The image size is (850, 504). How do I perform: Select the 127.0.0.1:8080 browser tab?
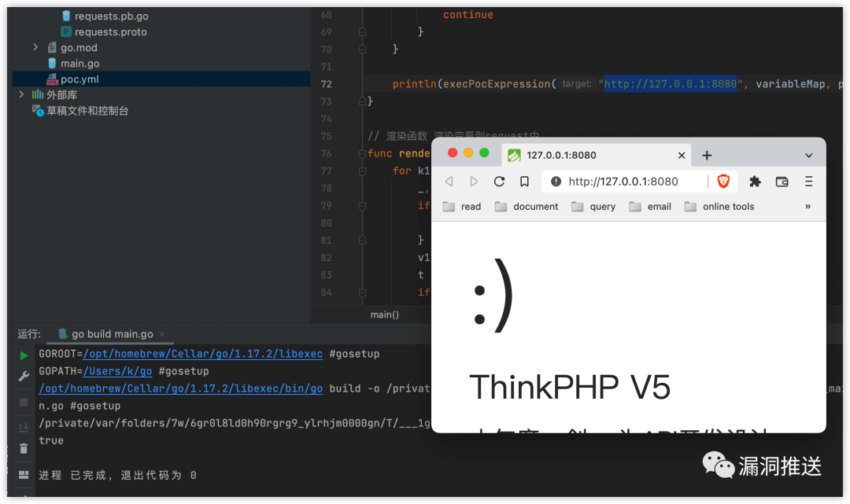coord(597,155)
